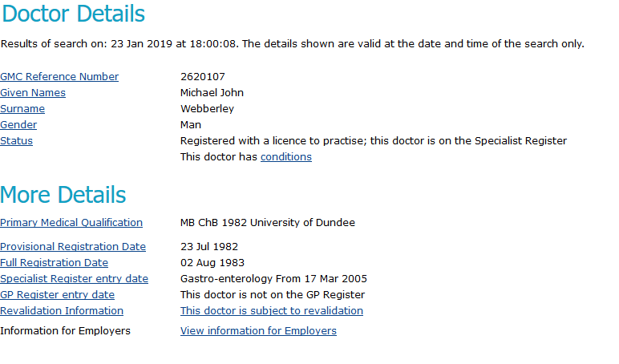Open the GMC Reference Number link
The image size is (619, 364).
[59, 77]
